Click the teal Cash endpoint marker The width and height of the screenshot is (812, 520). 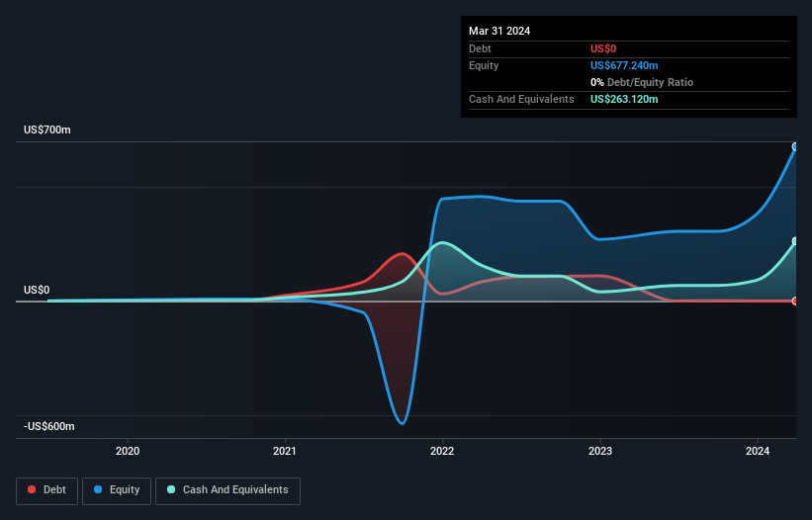click(x=795, y=241)
